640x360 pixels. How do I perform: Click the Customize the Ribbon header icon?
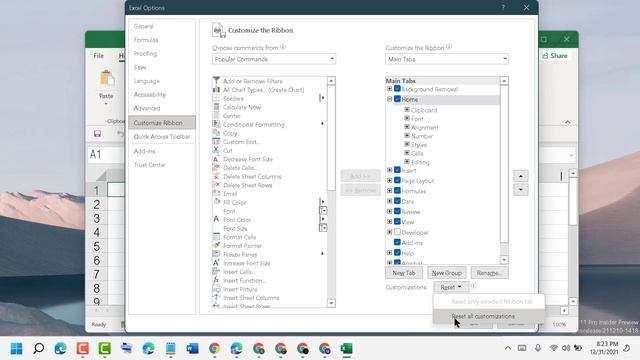[218, 30]
